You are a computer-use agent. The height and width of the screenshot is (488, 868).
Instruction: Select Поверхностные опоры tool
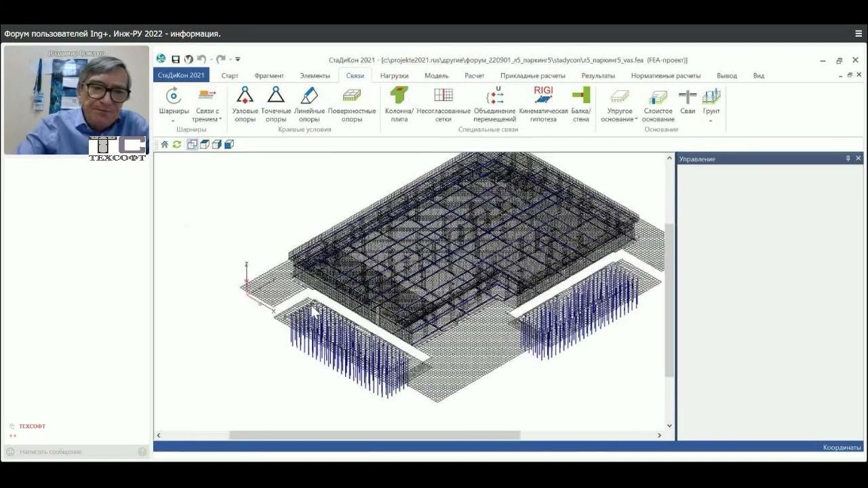point(351,104)
